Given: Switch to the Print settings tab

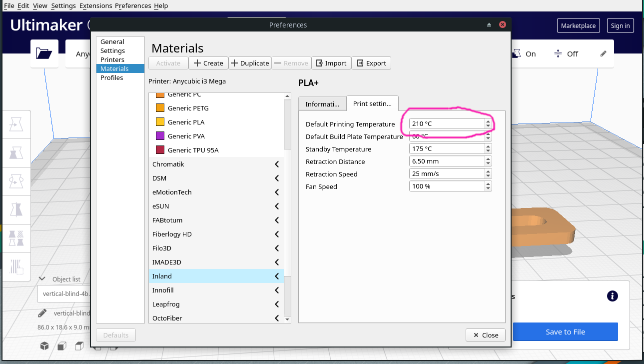Looking at the screenshot, I should (x=372, y=103).
